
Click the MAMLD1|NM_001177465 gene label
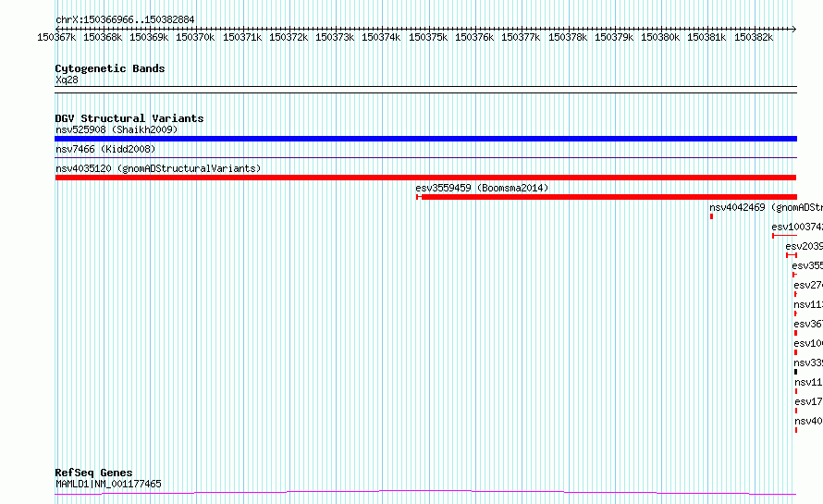pyautogui.click(x=108, y=484)
